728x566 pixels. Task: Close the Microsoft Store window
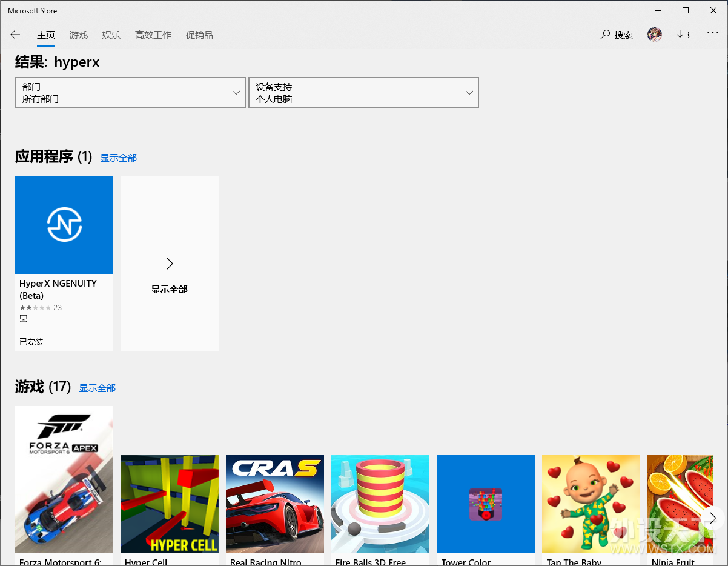(713, 10)
